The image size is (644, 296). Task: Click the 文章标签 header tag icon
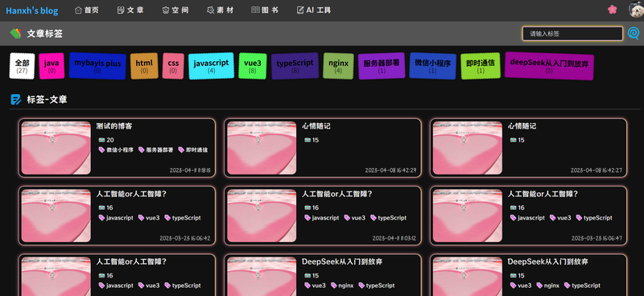[15, 34]
